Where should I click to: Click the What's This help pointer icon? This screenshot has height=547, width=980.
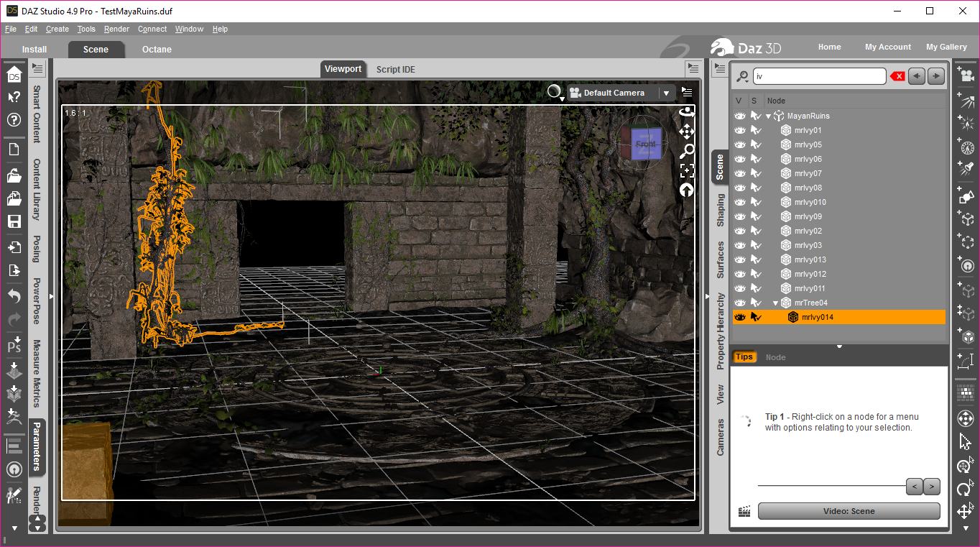point(14,97)
